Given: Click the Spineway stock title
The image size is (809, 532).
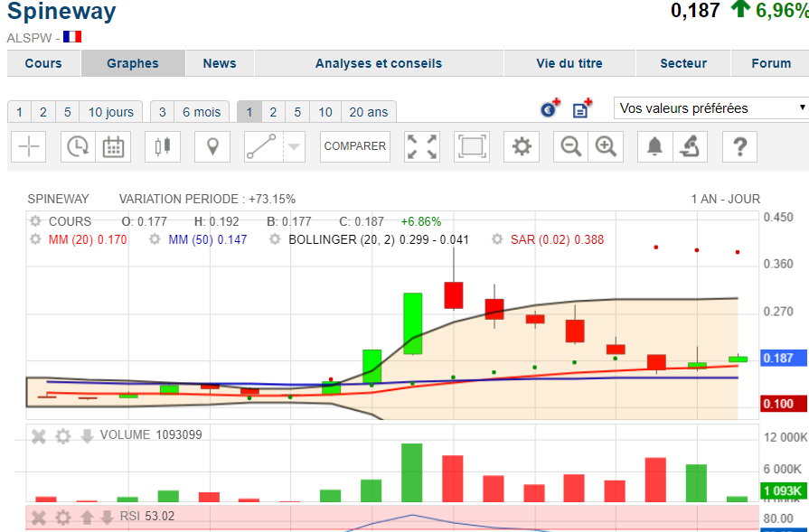Looking at the screenshot, I should point(61,11).
